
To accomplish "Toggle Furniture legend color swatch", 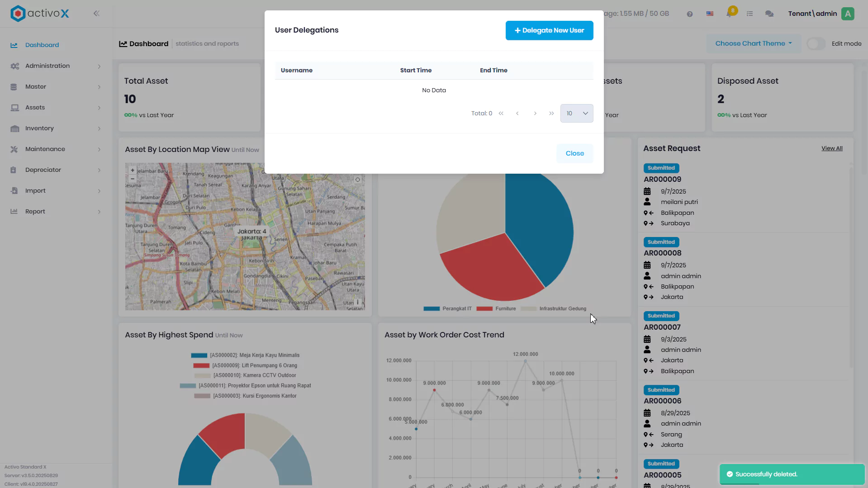I will [x=484, y=309].
